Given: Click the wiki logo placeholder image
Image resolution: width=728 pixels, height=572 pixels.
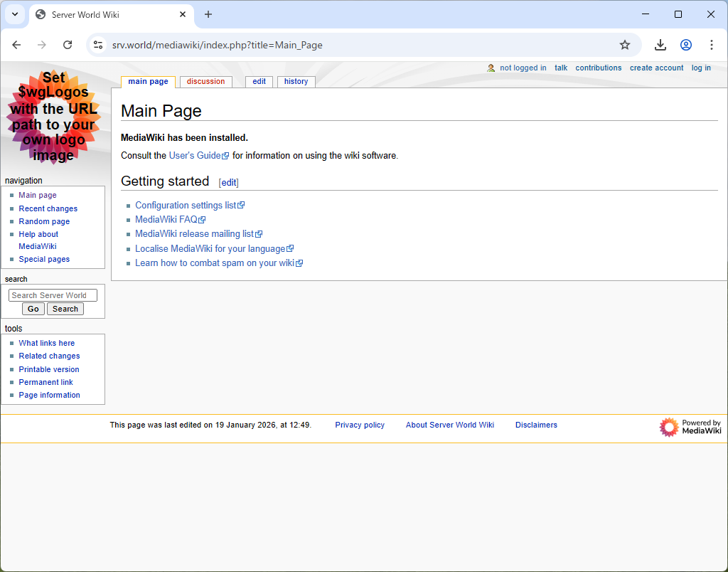Looking at the screenshot, I should point(54,117).
